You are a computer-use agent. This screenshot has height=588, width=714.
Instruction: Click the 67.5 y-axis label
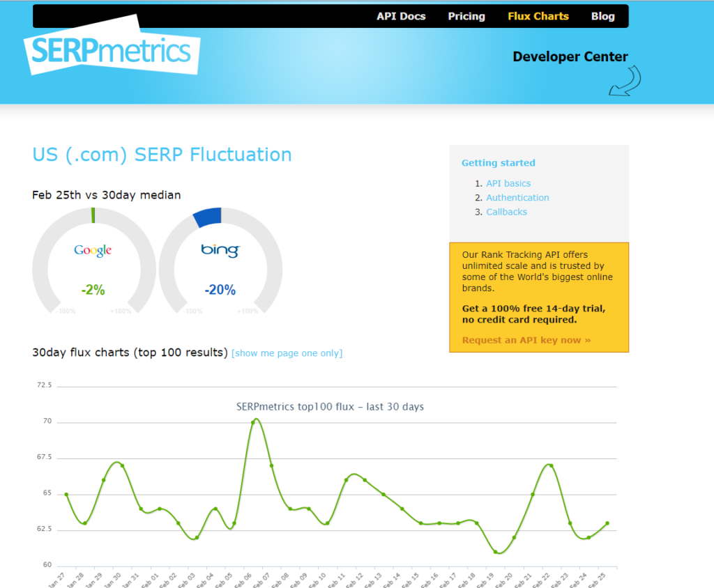tap(44, 457)
